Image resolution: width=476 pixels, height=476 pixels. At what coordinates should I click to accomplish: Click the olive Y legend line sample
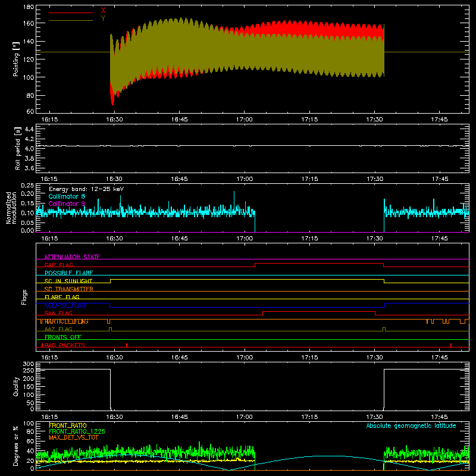71,21
